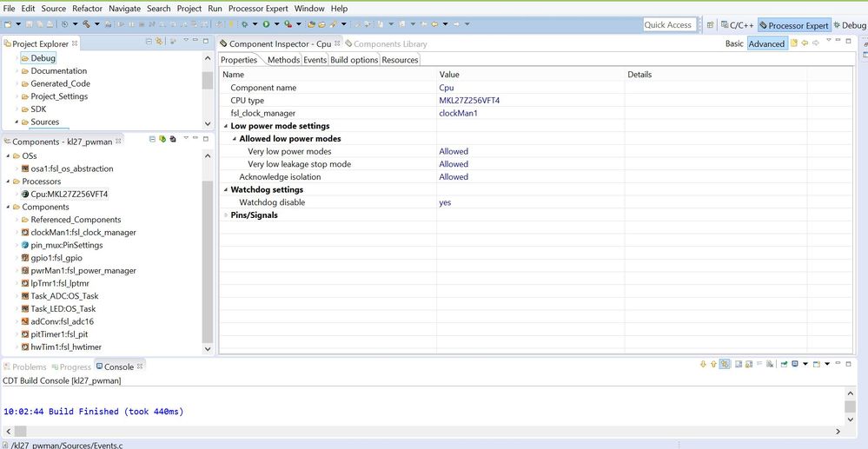Click the New file toolbar icon
Viewport: 868px width, 449px height.
click(x=8, y=24)
